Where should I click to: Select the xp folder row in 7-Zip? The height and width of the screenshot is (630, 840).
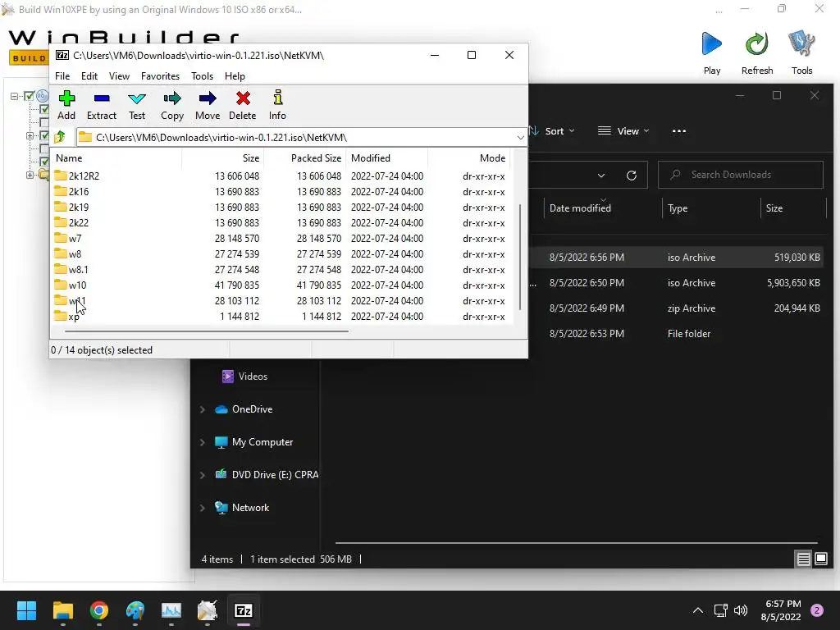point(282,316)
